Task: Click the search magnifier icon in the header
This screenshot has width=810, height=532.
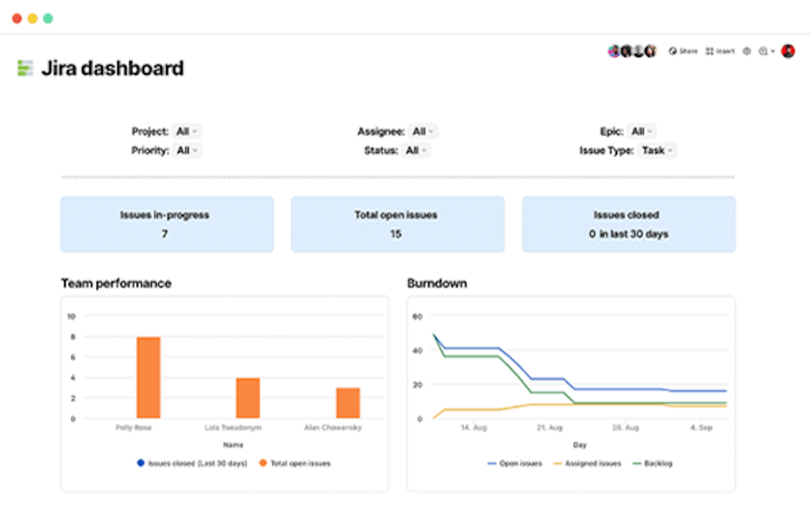Action: tap(763, 52)
